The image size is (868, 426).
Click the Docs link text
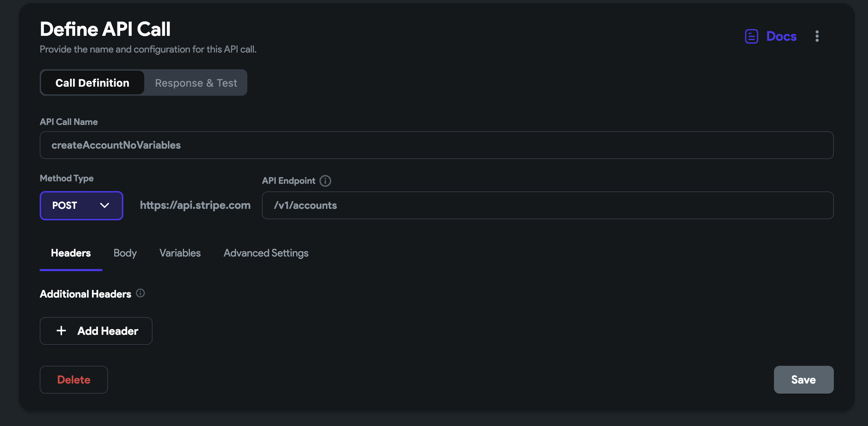click(x=781, y=36)
